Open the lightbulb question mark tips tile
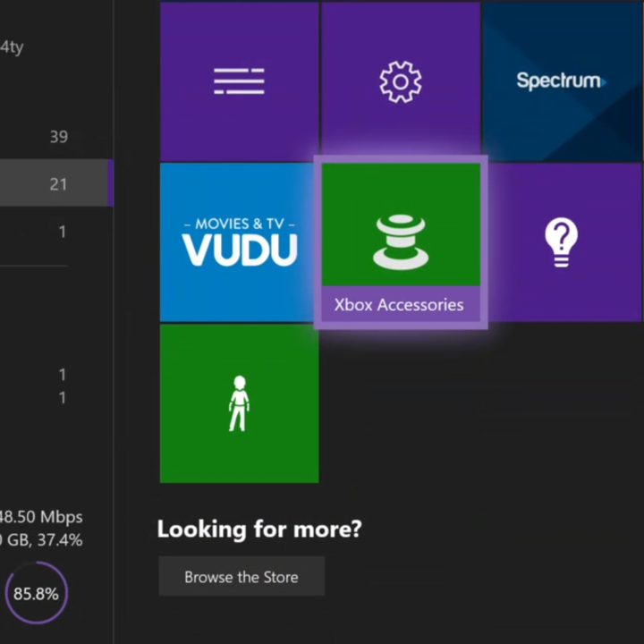This screenshot has height=644, width=644. point(563,242)
